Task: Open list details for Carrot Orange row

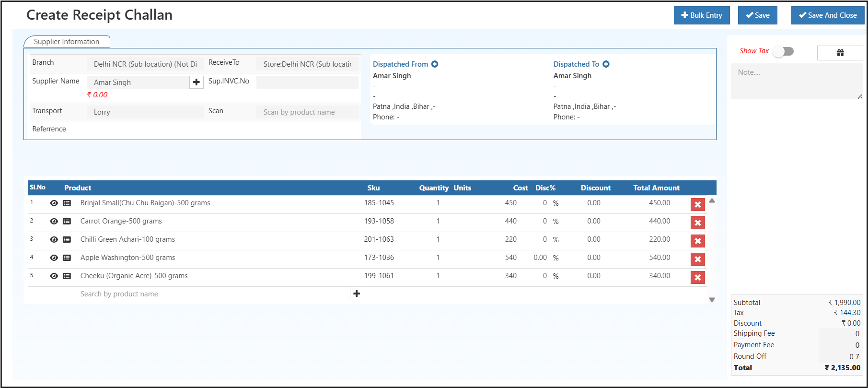Action: pos(67,222)
